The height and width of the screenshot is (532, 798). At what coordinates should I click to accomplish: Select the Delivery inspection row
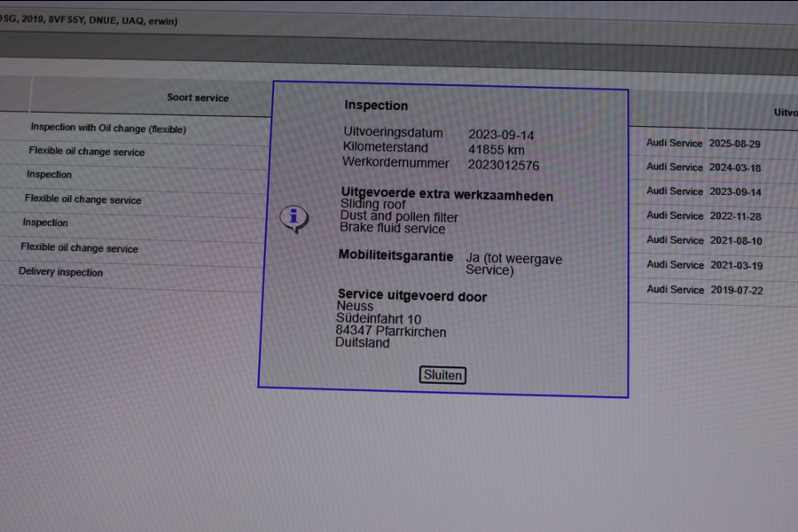tap(60, 272)
